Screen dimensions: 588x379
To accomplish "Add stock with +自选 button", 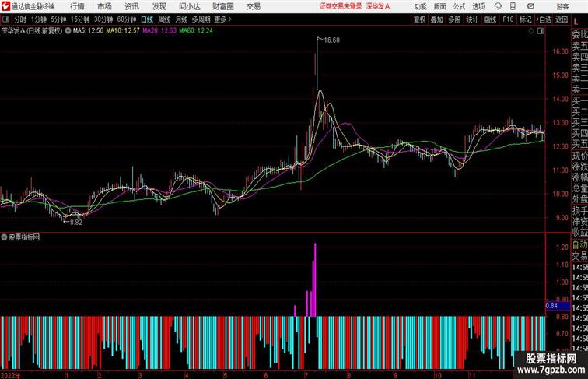I will pyautogui.click(x=544, y=19).
